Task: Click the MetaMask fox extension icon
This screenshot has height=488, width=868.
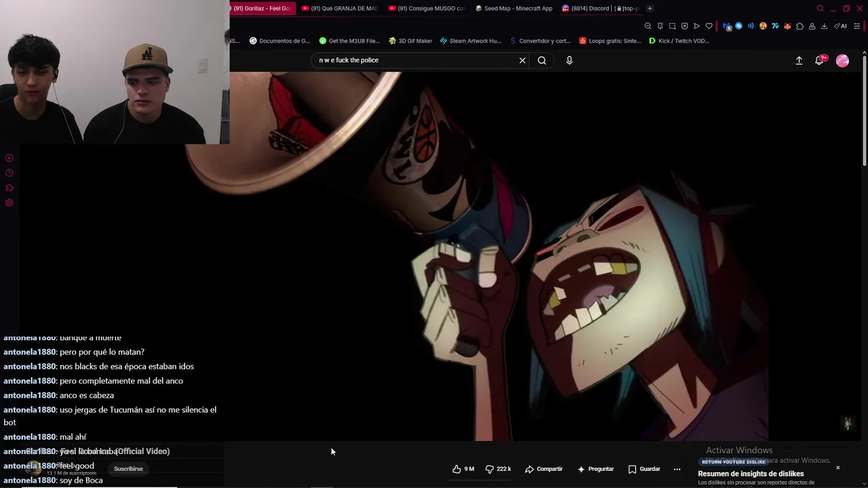Action: tap(787, 26)
